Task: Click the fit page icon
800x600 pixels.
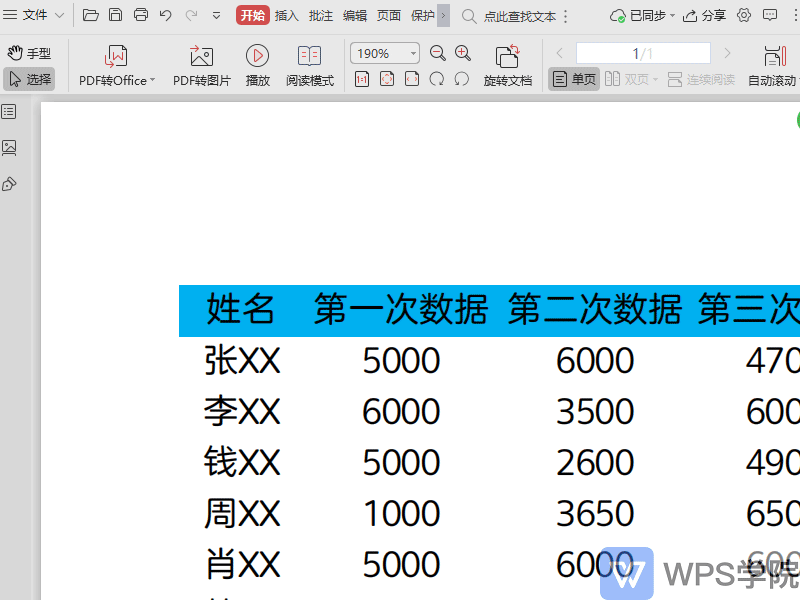Action: (387, 79)
